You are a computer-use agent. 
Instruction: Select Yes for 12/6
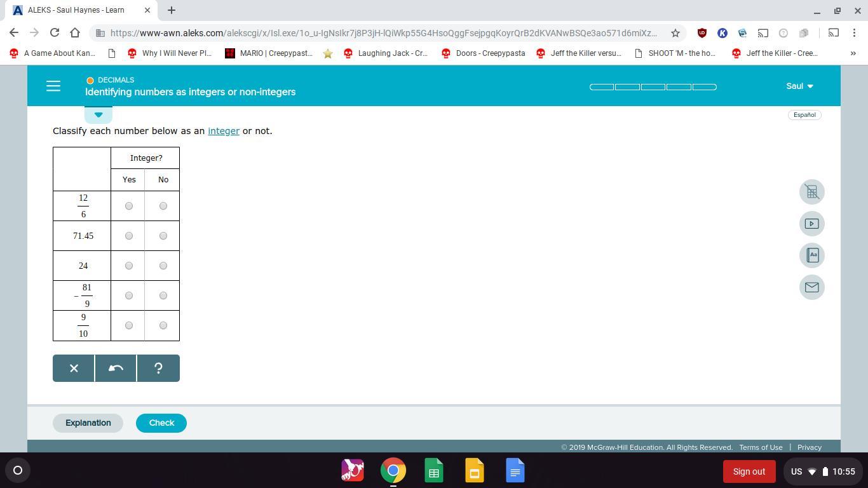point(129,206)
